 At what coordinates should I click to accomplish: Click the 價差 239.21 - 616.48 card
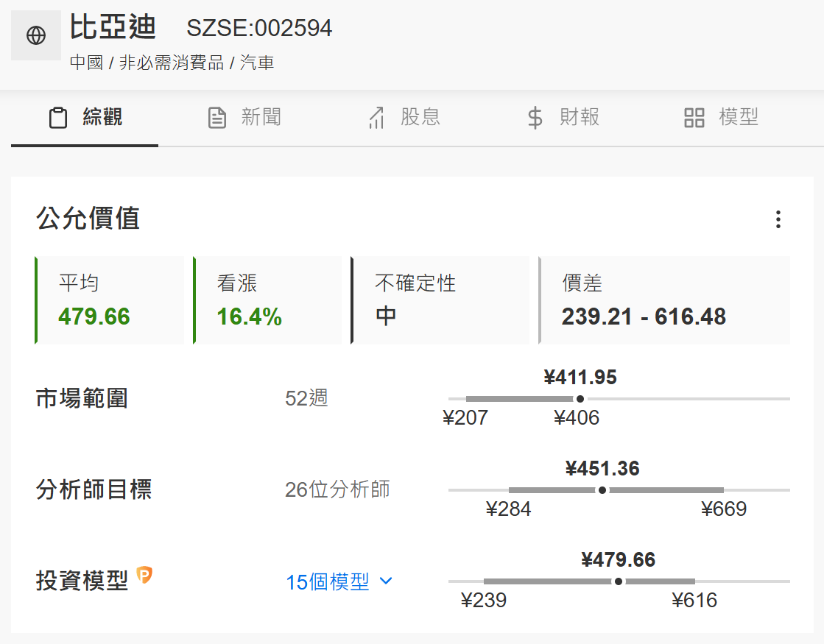(x=664, y=300)
